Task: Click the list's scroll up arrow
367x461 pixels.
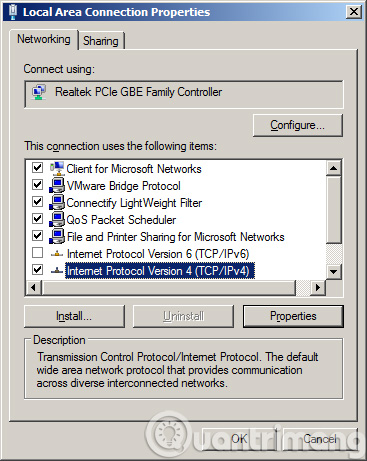Action: pos(333,168)
